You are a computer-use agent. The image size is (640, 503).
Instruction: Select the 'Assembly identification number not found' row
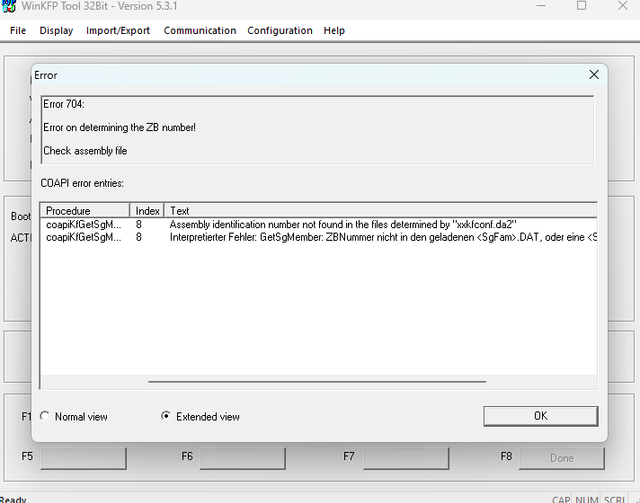point(319,225)
